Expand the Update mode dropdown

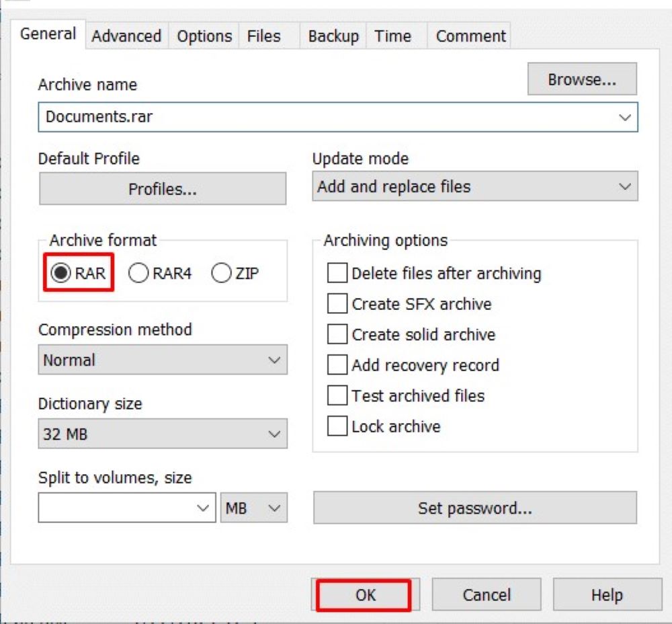coord(474,186)
